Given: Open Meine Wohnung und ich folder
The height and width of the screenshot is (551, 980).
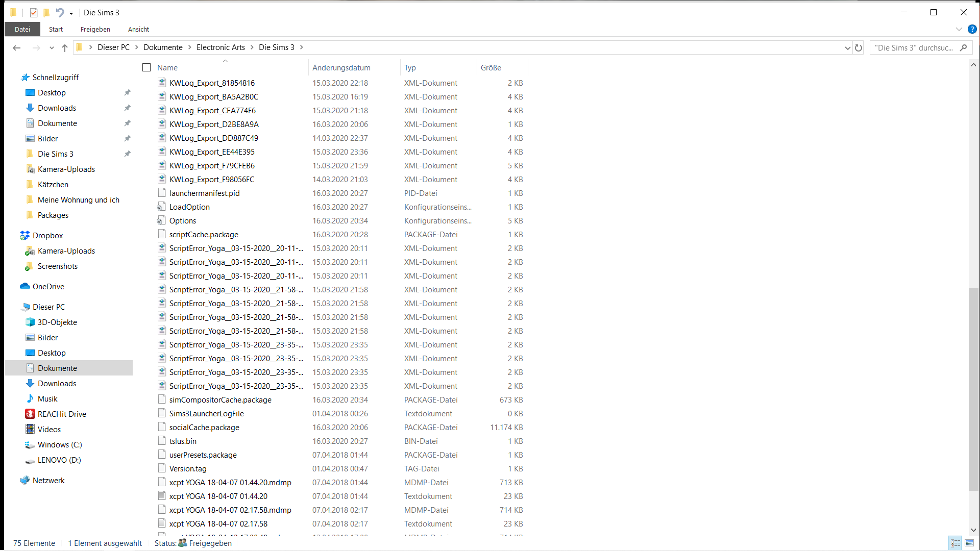Looking at the screenshot, I should 72,200.
